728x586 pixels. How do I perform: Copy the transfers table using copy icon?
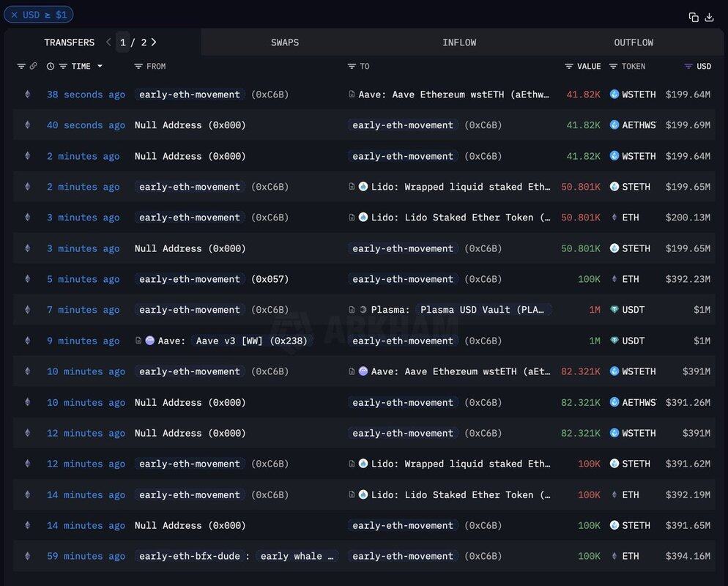693,17
